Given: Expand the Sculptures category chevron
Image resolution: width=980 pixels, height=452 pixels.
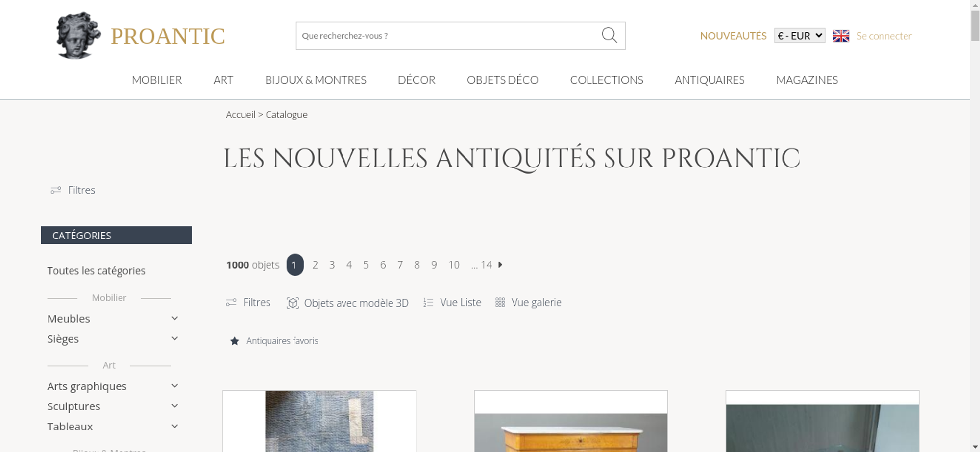Looking at the screenshot, I should click(x=175, y=406).
